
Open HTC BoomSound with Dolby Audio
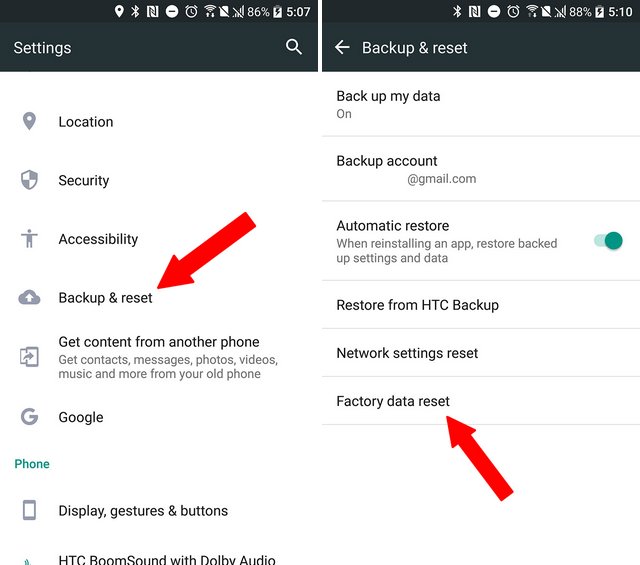point(159,555)
